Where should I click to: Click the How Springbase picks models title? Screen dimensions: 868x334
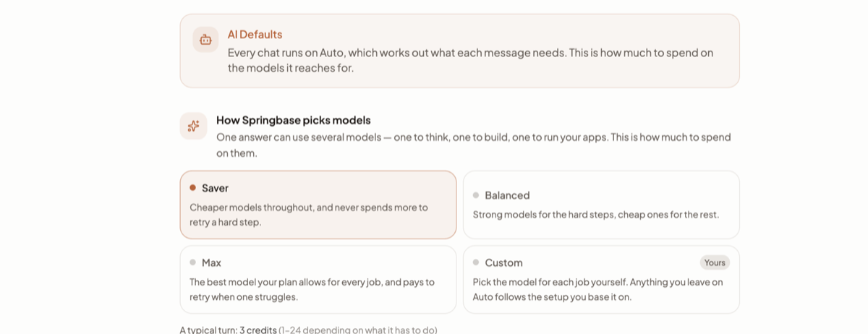point(294,120)
